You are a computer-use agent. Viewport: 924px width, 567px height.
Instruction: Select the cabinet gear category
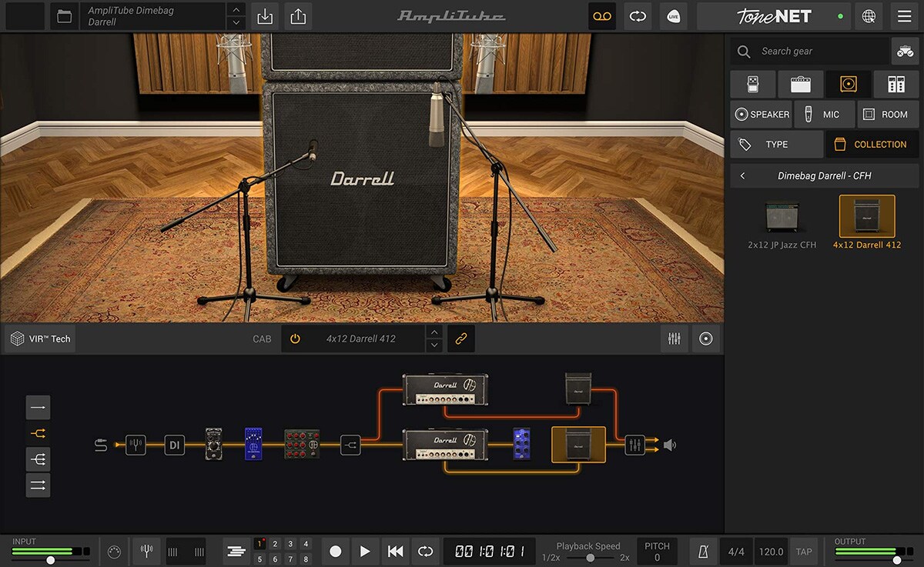pos(849,84)
